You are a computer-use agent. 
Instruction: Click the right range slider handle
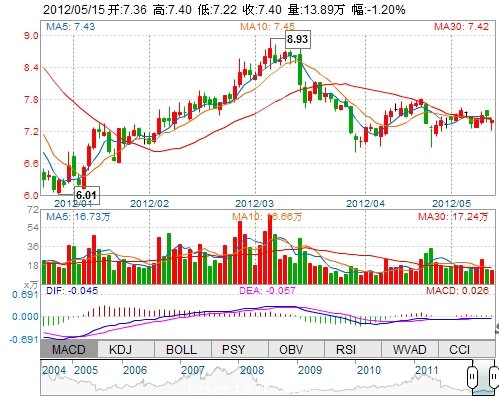(x=494, y=377)
